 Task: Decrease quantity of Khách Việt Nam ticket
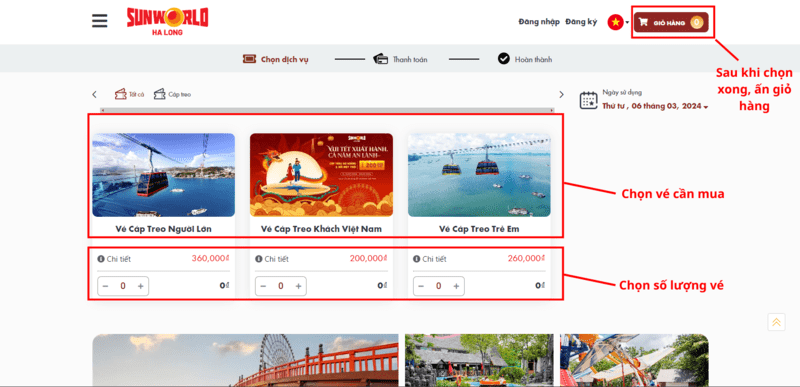[263, 286]
